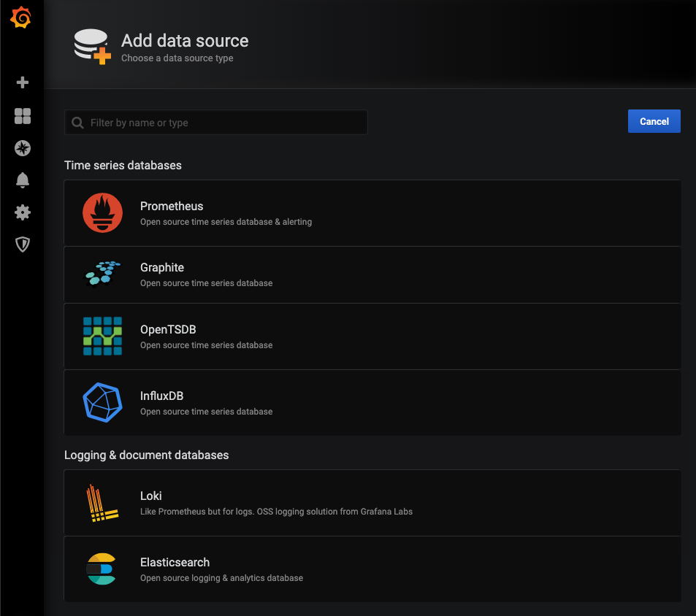Open the Dashboards grid icon
Image resolution: width=696 pixels, height=616 pixels.
pyautogui.click(x=23, y=116)
